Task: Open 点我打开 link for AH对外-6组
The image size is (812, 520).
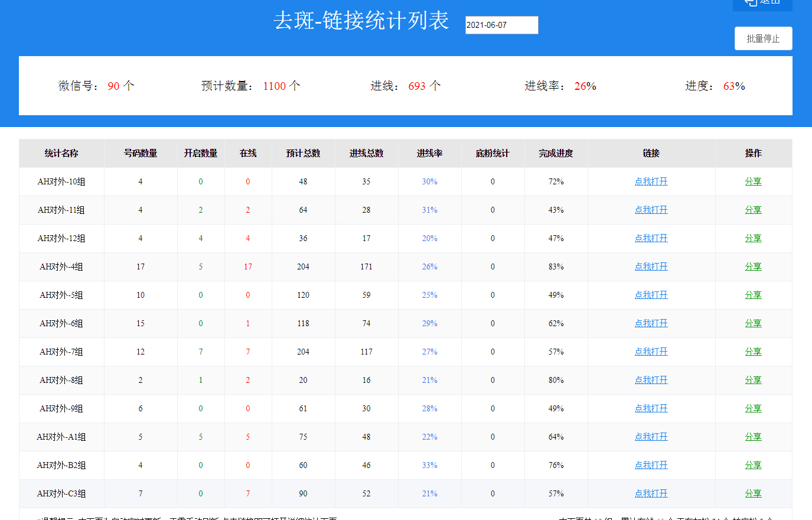Action: (x=651, y=323)
